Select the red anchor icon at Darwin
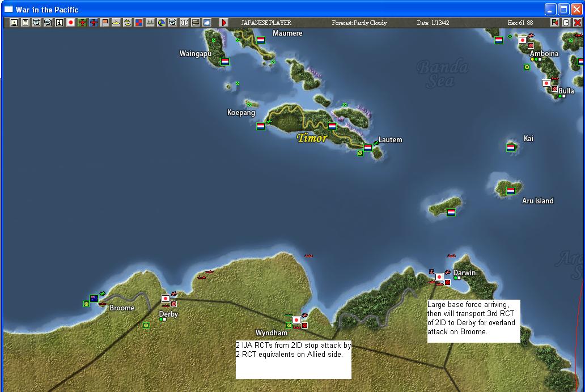The image size is (585, 392). click(431, 271)
